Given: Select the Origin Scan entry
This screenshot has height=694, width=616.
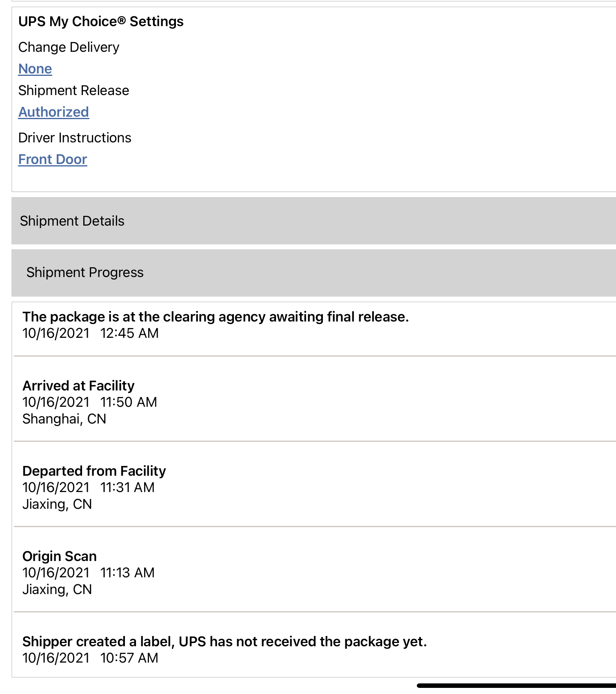Looking at the screenshot, I should tap(60, 557).
